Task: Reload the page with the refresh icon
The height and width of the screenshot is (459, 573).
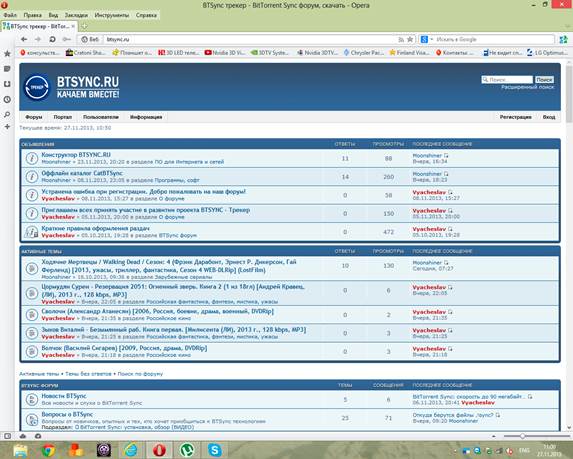Action: pyautogui.click(x=52, y=39)
